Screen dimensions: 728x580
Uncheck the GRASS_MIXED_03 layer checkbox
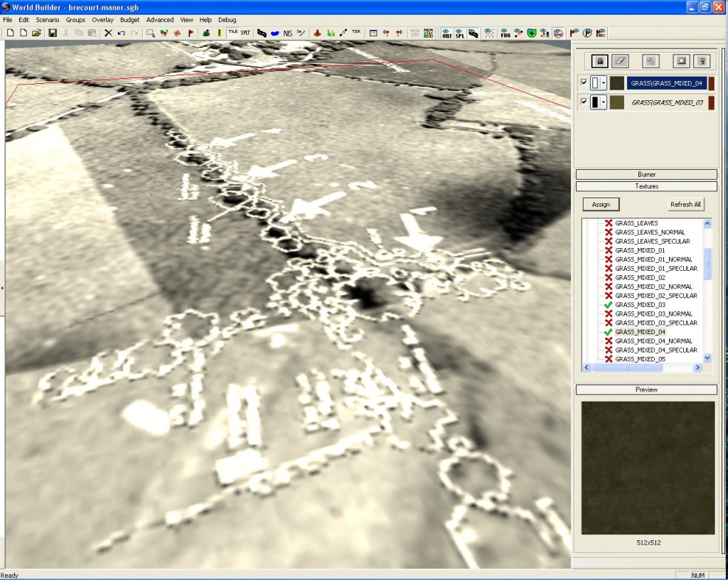pos(584,102)
